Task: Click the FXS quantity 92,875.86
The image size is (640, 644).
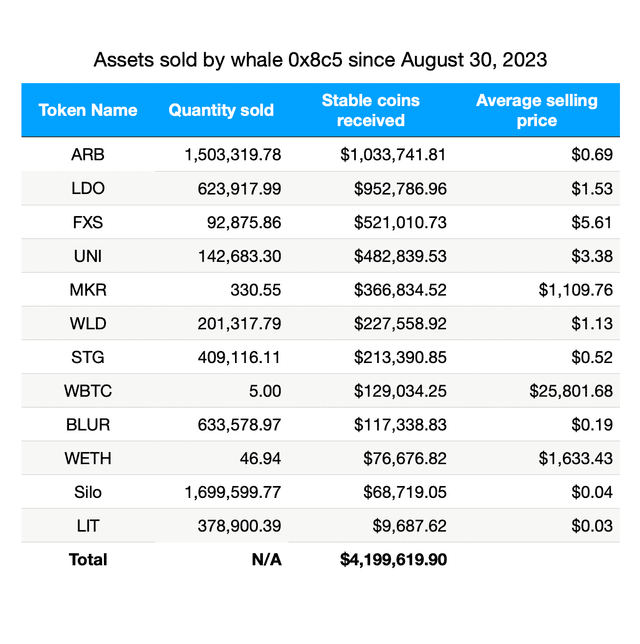Action: pos(240,222)
